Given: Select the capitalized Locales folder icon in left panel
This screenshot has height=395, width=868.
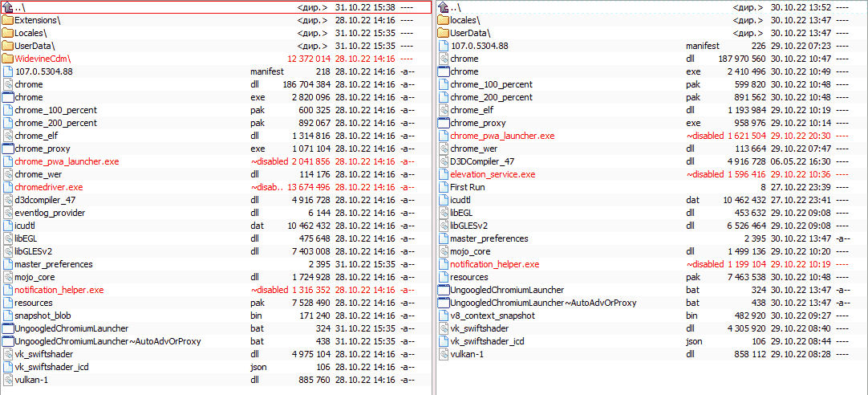Looking at the screenshot, I should [x=8, y=33].
